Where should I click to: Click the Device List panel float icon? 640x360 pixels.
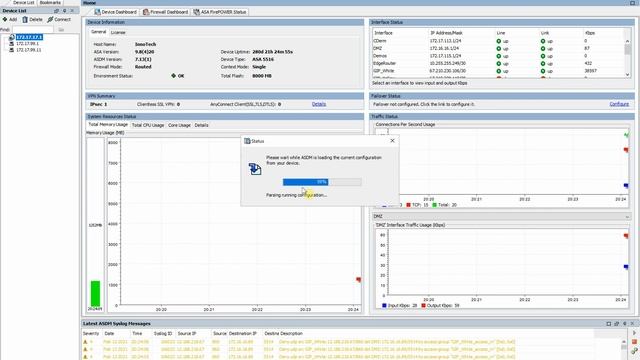click(56, 11)
